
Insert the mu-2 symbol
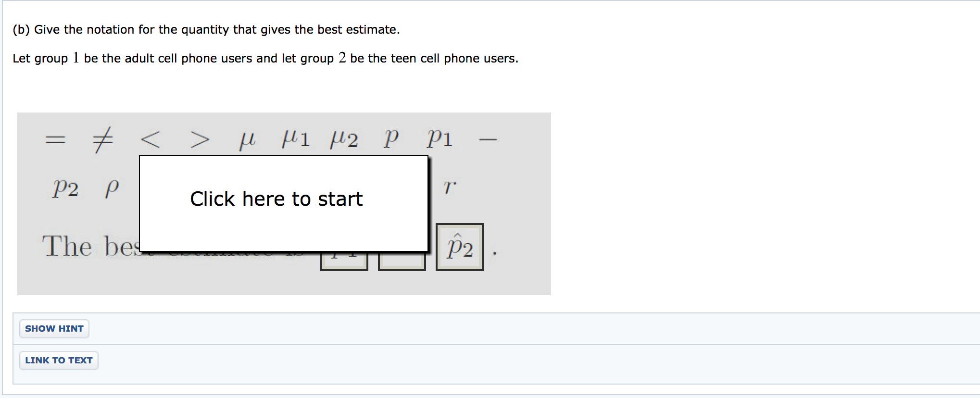tap(343, 138)
